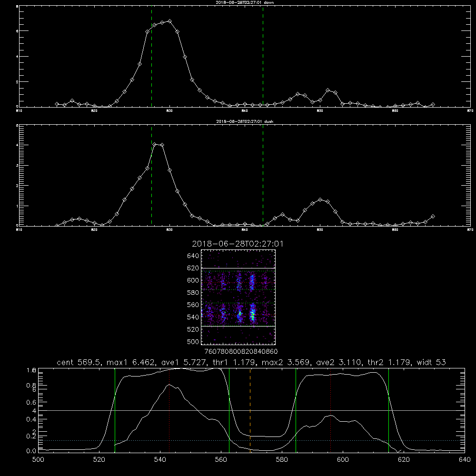Select the 640 label on heatmap y-axis

[x=193, y=256]
